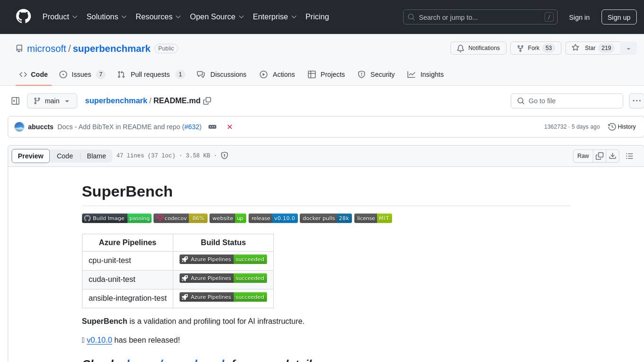This screenshot has width=644, height=362.
Task: Open the more file actions ellipsis
Action: [636, 101]
